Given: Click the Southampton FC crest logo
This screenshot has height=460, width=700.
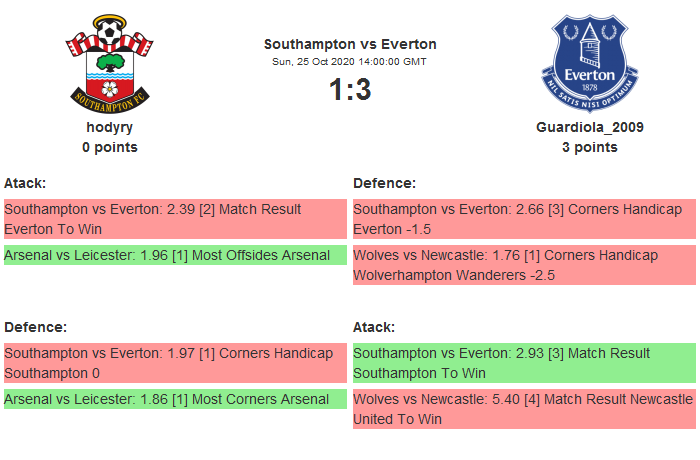Looking at the screenshot, I should [110, 62].
